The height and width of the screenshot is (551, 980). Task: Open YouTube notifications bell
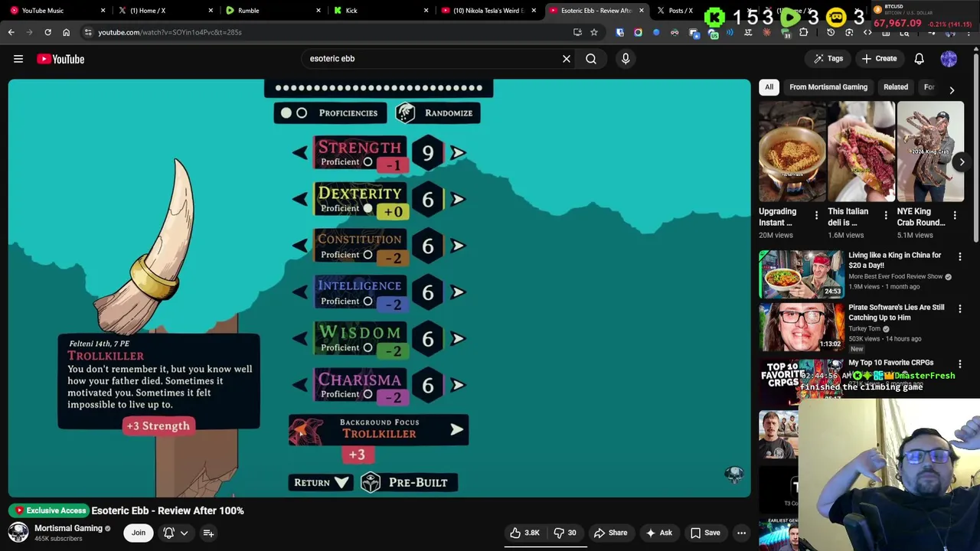point(920,59)
